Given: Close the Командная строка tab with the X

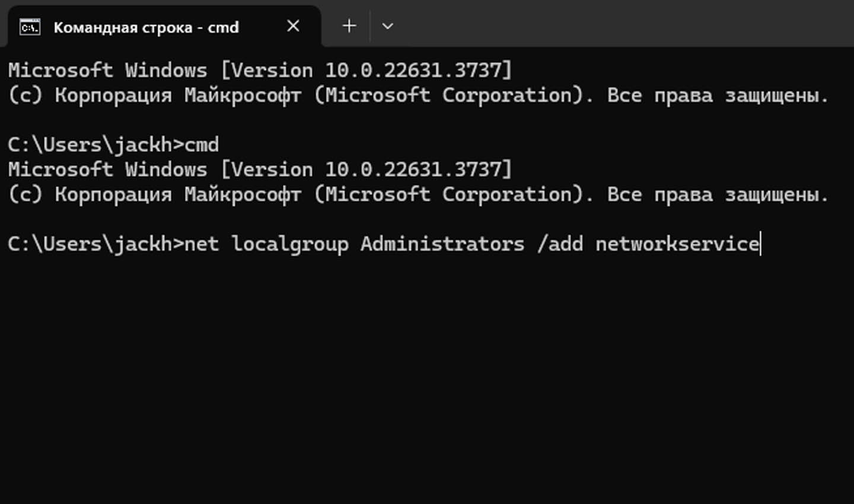Looking at the screenshot, I should tap(293, 26).
